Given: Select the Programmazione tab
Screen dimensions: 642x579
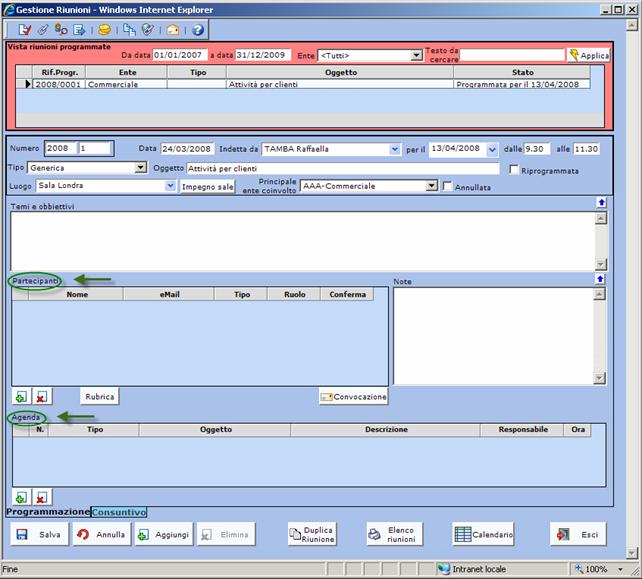Looking at the screenshot, I should pos(48,512).
